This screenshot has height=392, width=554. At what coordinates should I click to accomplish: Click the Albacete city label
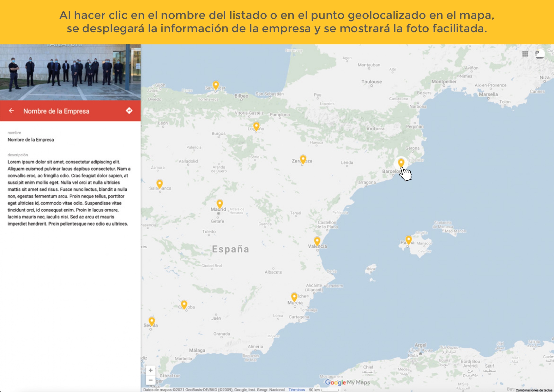[x=273, y=272]
